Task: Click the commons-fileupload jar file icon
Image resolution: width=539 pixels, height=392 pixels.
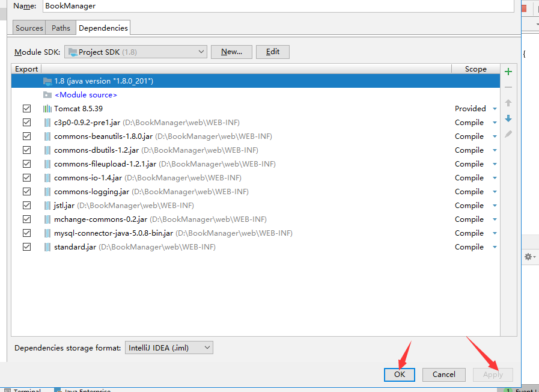Action: (47, 164)
